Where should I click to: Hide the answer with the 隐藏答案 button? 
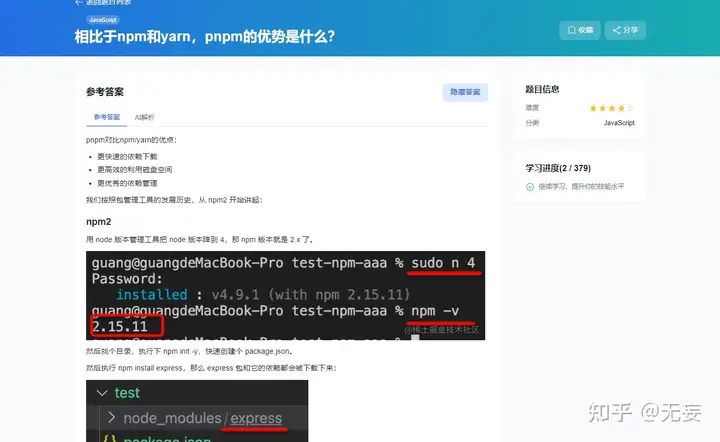pyautogui.click(x=465, y=92)
